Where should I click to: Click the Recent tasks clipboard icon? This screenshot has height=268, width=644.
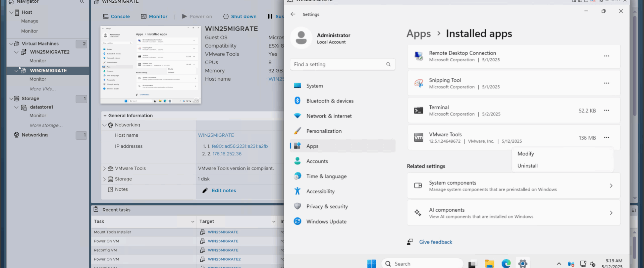(96, 209)
